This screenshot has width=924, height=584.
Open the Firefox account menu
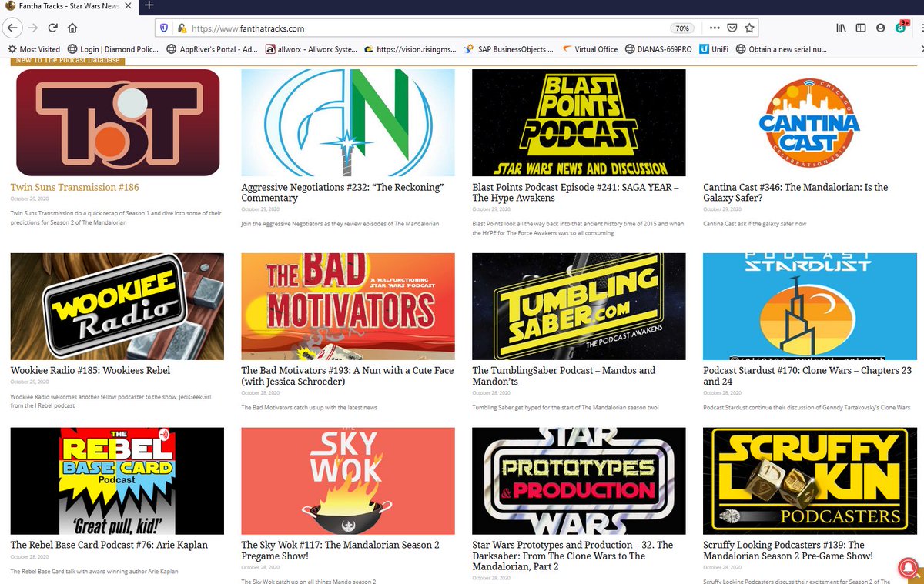[880, 28]
